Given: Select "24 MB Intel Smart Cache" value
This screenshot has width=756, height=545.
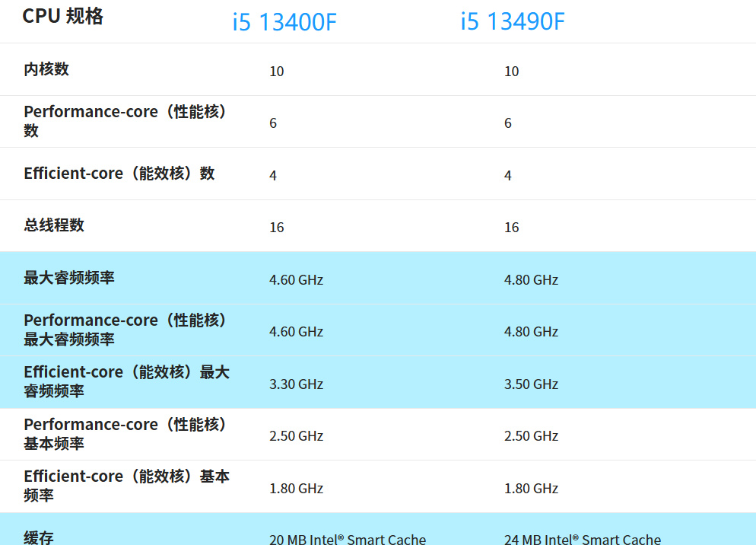Looking at the screenshot, I should tap(583, 539).
